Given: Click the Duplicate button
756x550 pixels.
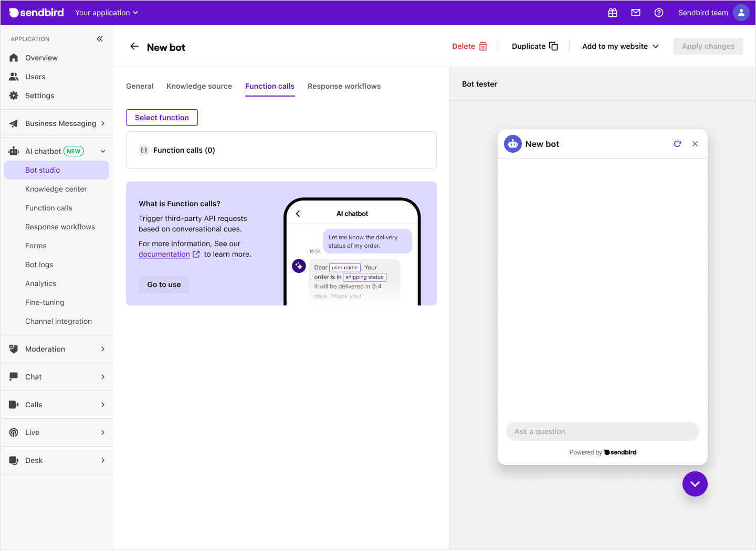Looking at the screenshot, I should click(x=534, y=46).
